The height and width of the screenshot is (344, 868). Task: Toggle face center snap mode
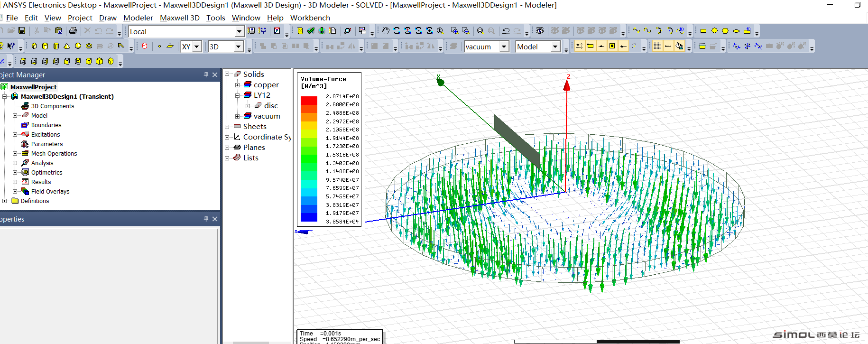coord(612,46)
